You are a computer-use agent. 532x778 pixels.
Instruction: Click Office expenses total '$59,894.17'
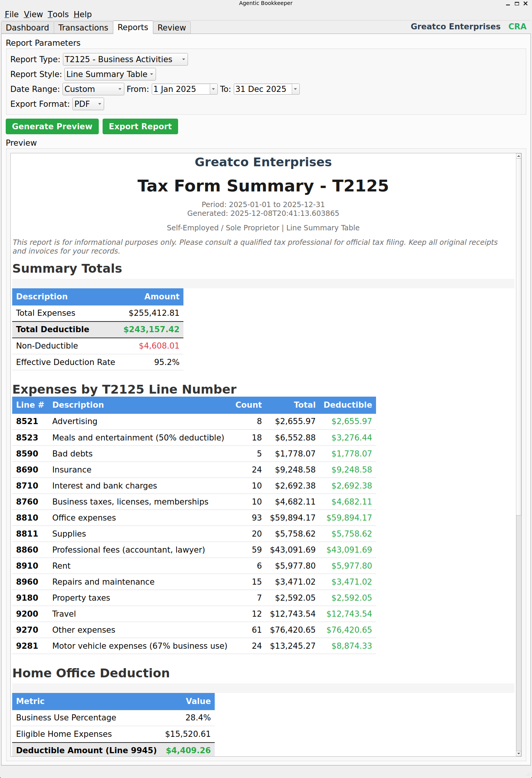point(293,518)
